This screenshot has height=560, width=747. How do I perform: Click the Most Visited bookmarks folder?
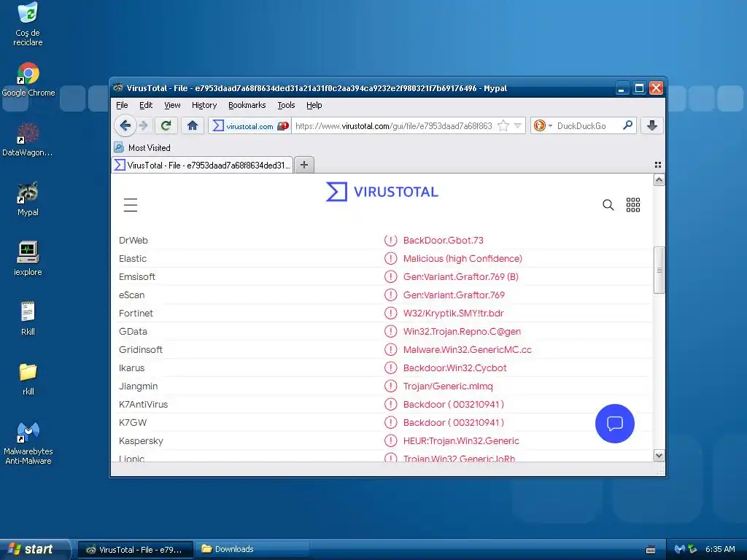(142, 147)
